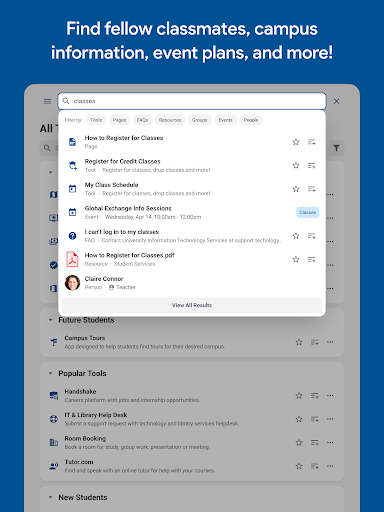
Task: Open the hamburger menu icon
Action: point(47,101)
